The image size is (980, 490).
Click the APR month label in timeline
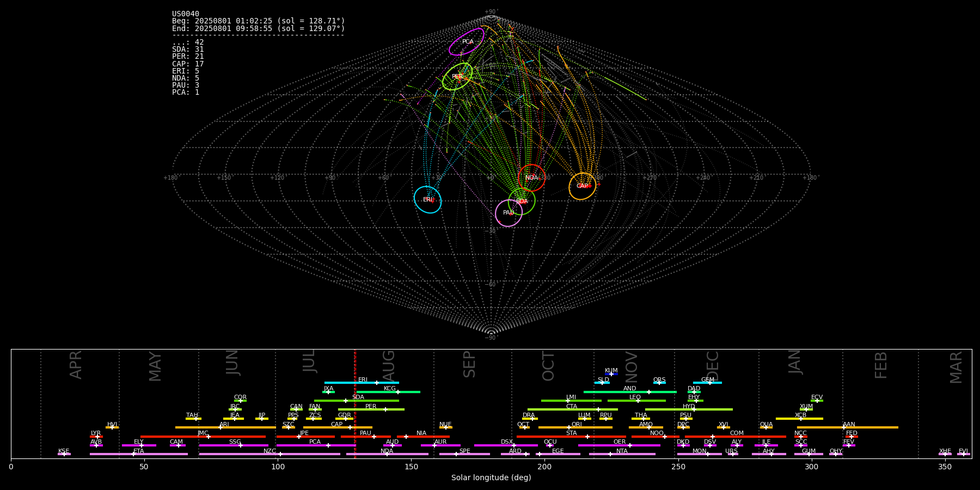coord(76,365)
